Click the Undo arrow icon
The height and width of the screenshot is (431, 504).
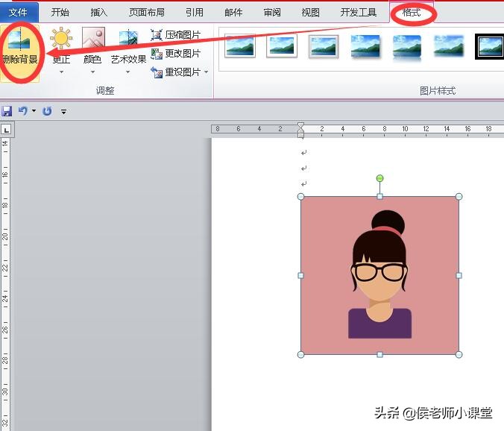pyautogui.click(x=22, y=111)
